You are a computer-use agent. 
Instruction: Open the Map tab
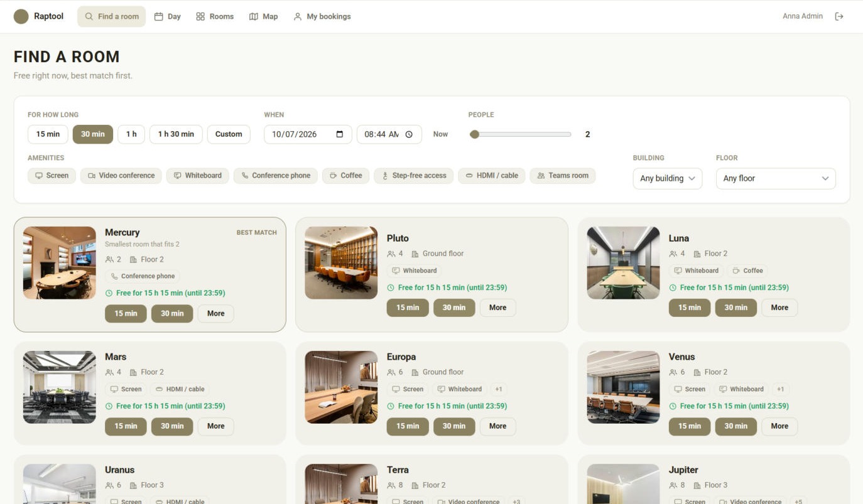(264, 16)
